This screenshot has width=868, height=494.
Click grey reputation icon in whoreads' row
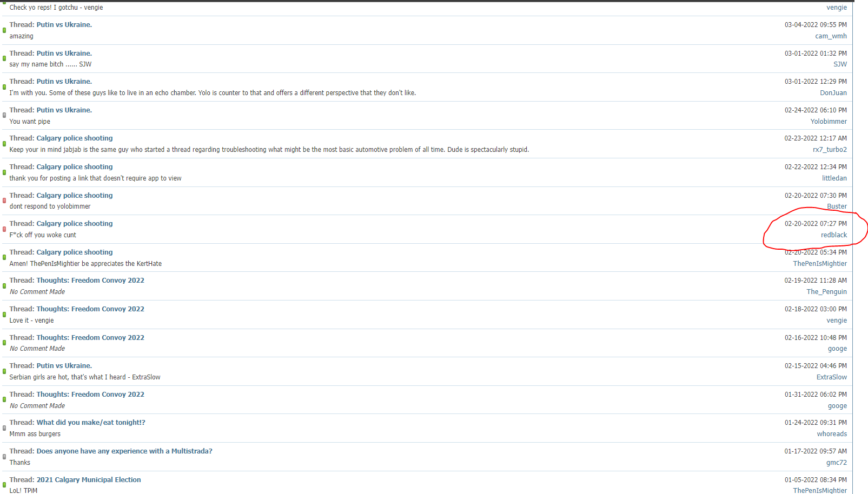pos(4,428)
